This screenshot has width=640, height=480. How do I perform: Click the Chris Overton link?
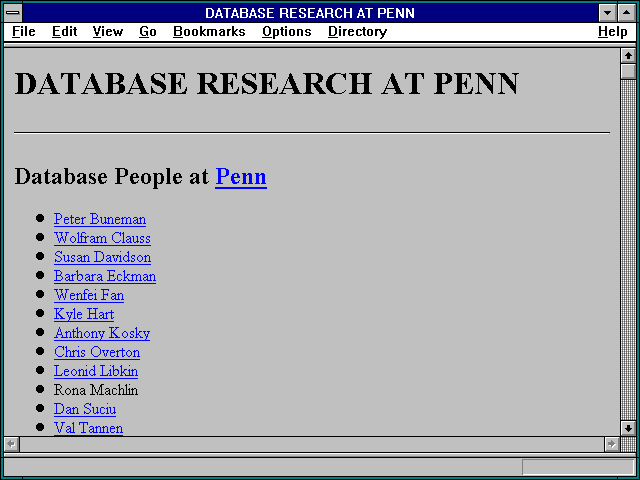(x=97, y=352)
